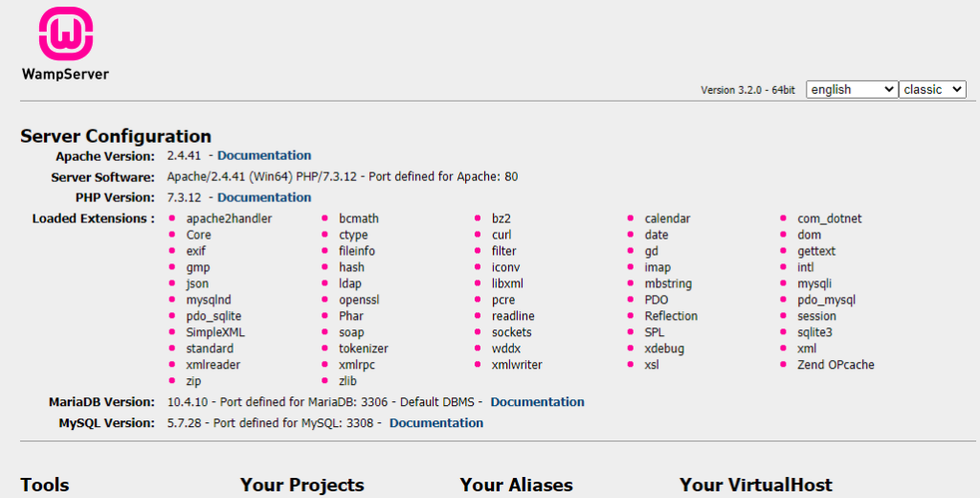
Task: Click the ctype extension entry
Action: [353, 236]
